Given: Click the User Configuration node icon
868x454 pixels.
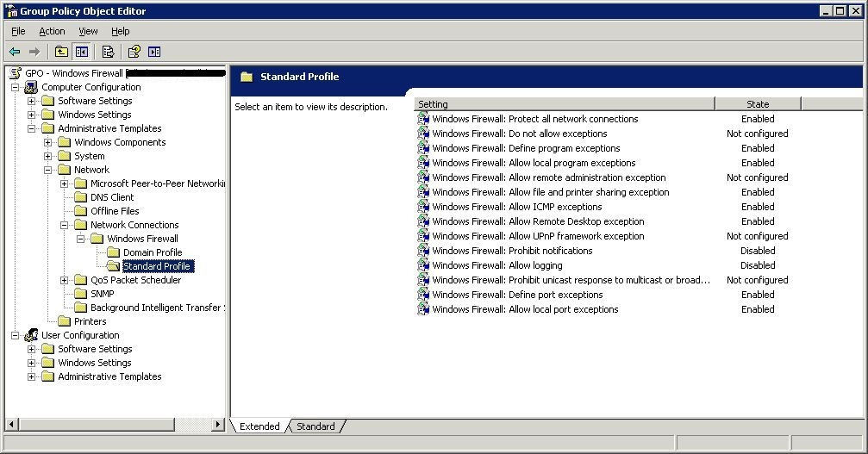Looking at the screenshot, I should click(x=31, y=335).
